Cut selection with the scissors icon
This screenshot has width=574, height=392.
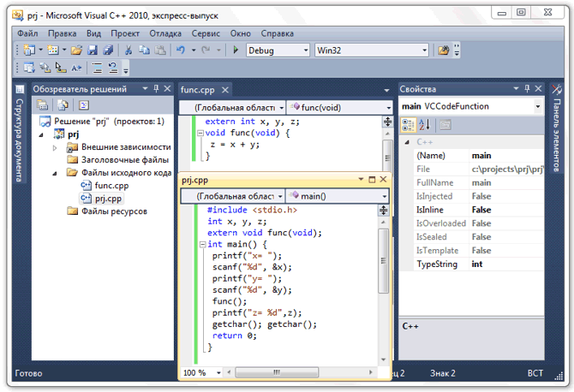(x=129, y=50)
